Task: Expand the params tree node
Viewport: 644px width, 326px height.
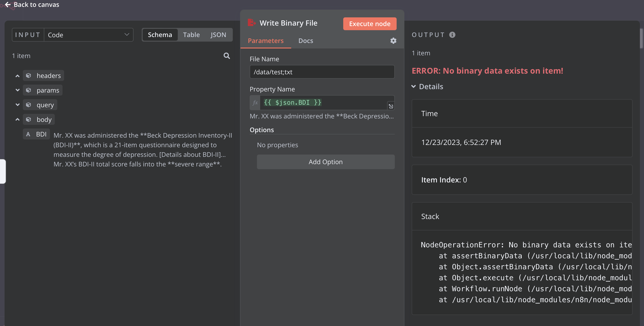Action: (x=18, y=90)
